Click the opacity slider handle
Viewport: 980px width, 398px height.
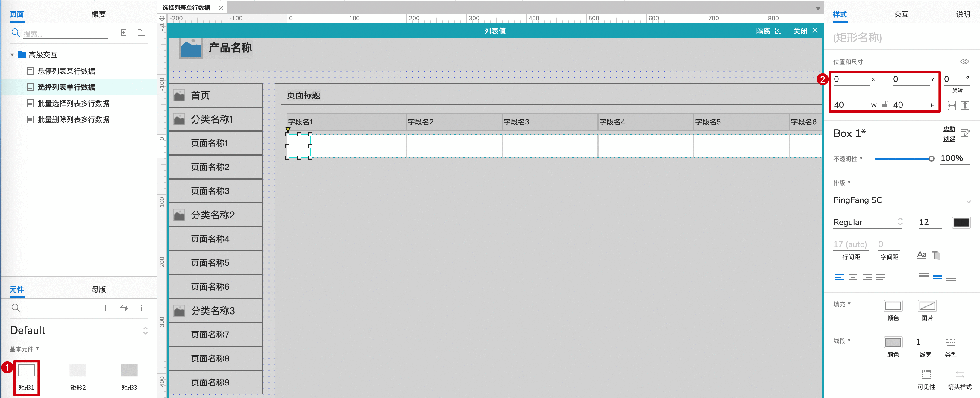[931, 159]
